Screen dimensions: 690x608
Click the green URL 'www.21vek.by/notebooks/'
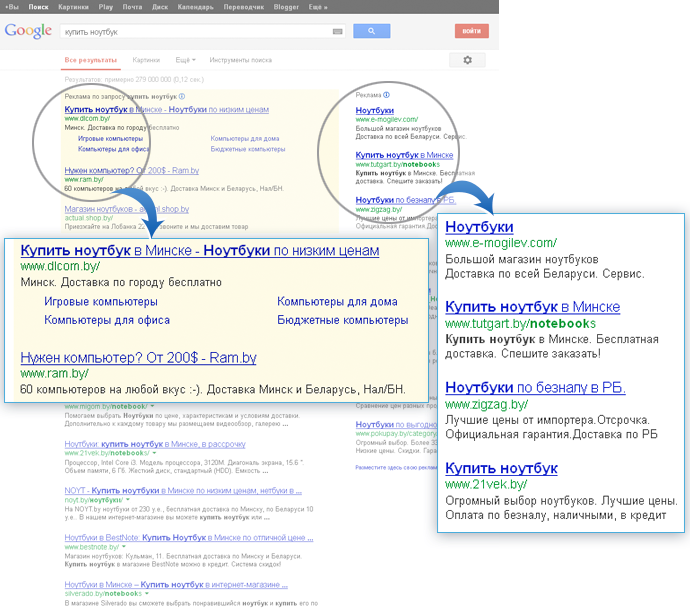point(107,453)
